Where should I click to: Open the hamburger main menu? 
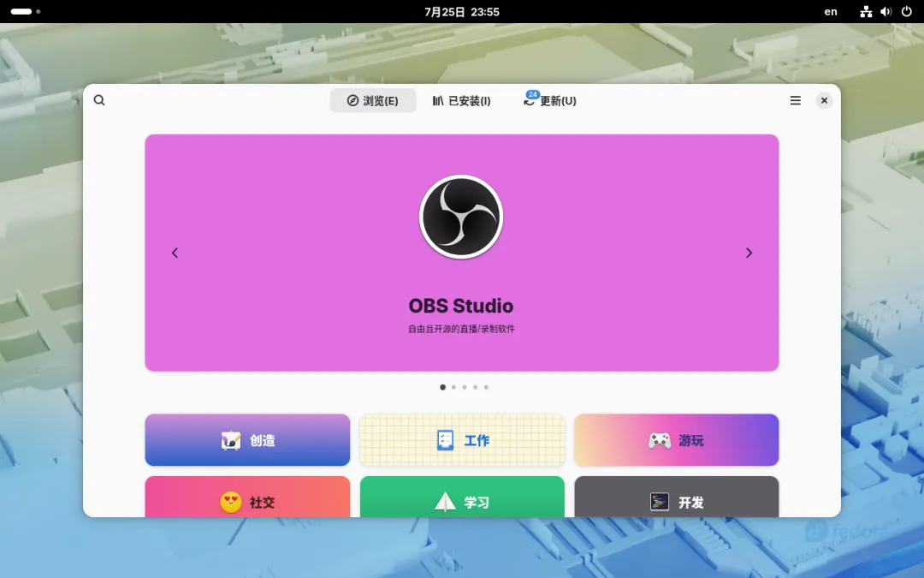pyautogui.click(x=795, y=101)
